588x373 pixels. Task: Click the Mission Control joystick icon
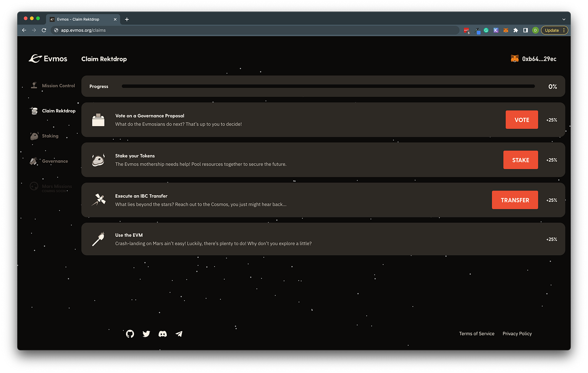(x=34, y=85)
